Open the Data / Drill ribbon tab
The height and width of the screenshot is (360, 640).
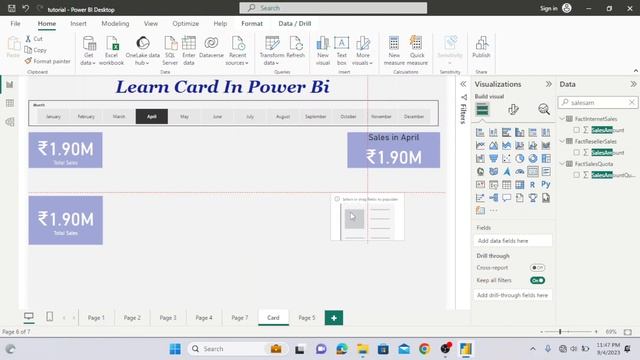[295, 24]
